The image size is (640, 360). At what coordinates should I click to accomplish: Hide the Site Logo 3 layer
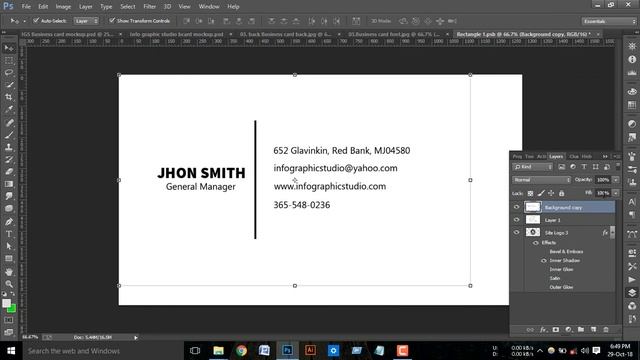[x=516, y=232]
